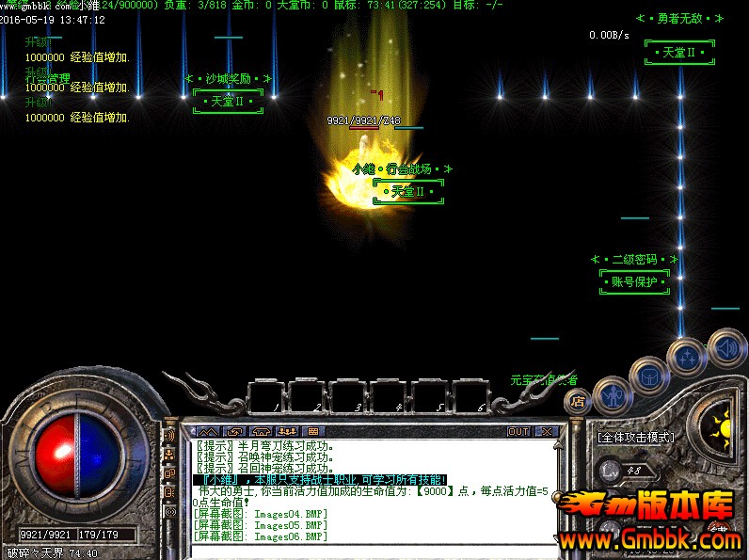Toggle the guild chat icon left of chat
749x560 pixels.
(169, 474)
